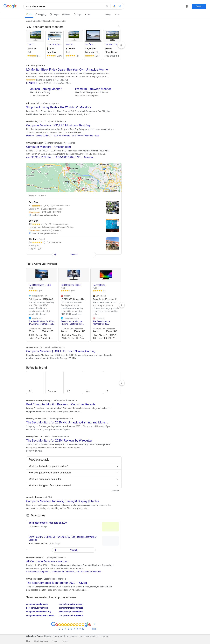Click the Next page arrow
210x644 pixels.
[x=94, y=624]
